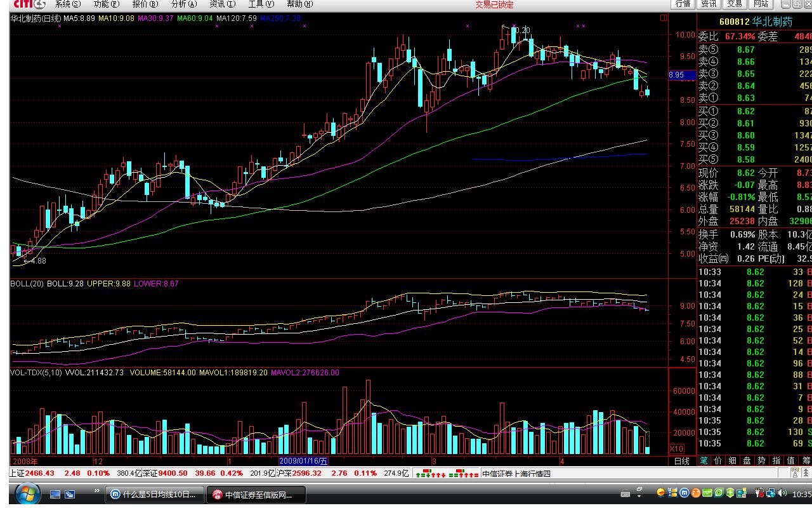Click the 行情 button at top right

point(683,4)
